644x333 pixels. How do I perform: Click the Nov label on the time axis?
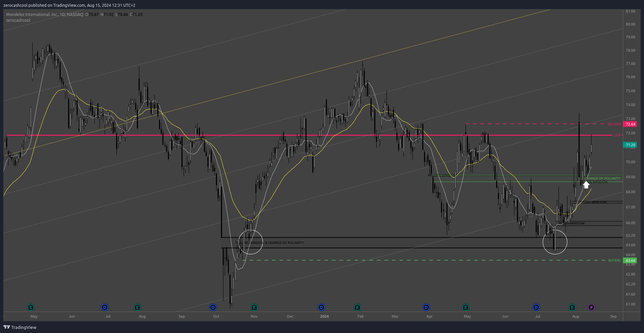tap(254, 316)
